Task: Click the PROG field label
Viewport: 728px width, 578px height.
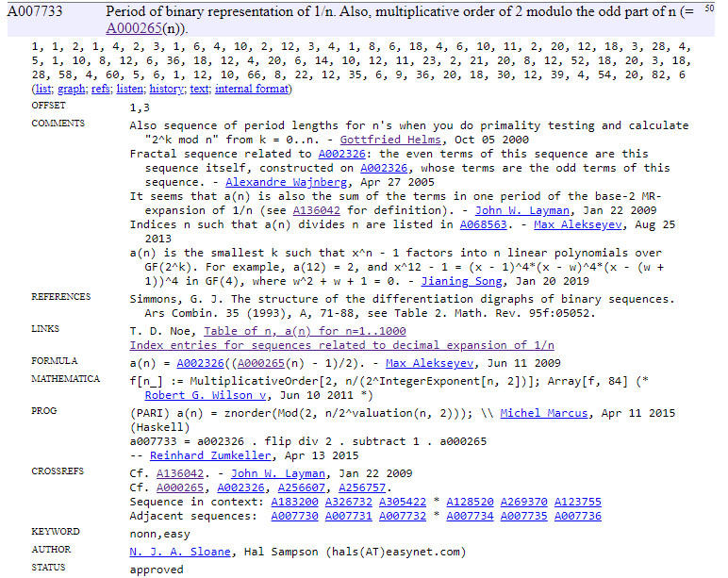Action: point(43,411)
